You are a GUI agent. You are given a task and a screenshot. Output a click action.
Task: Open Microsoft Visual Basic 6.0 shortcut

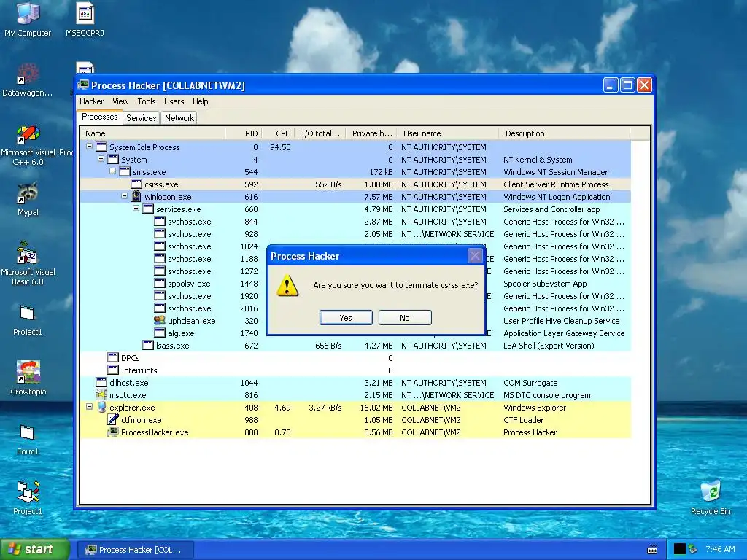28,264
